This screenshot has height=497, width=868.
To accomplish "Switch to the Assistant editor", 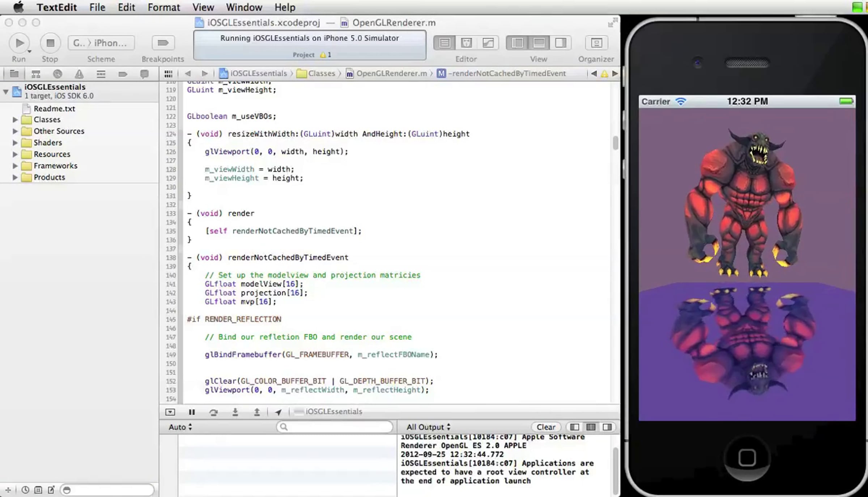I will pos(466,43).
